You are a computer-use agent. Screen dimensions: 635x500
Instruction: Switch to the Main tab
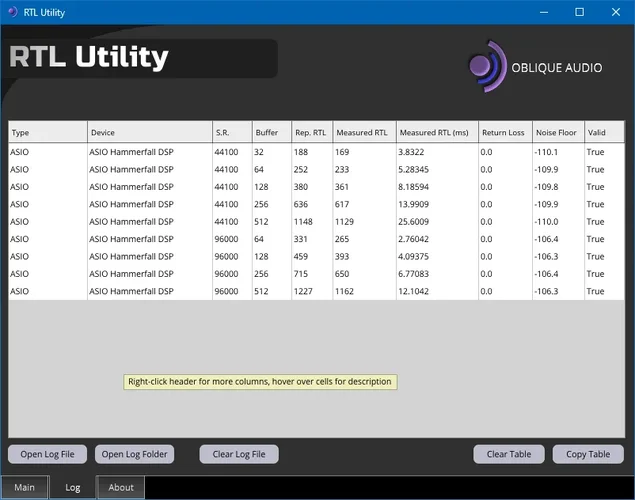click(x=25, y=487)
